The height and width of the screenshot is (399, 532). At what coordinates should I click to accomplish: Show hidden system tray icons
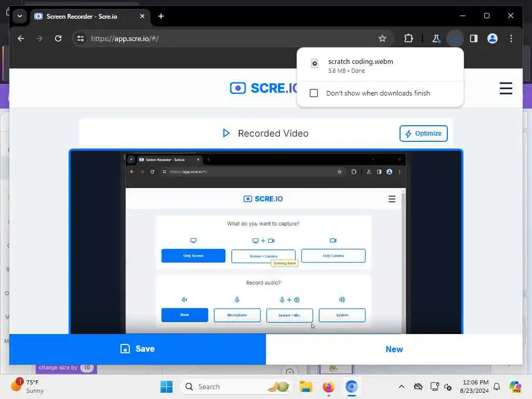click(x=402, y=387)
